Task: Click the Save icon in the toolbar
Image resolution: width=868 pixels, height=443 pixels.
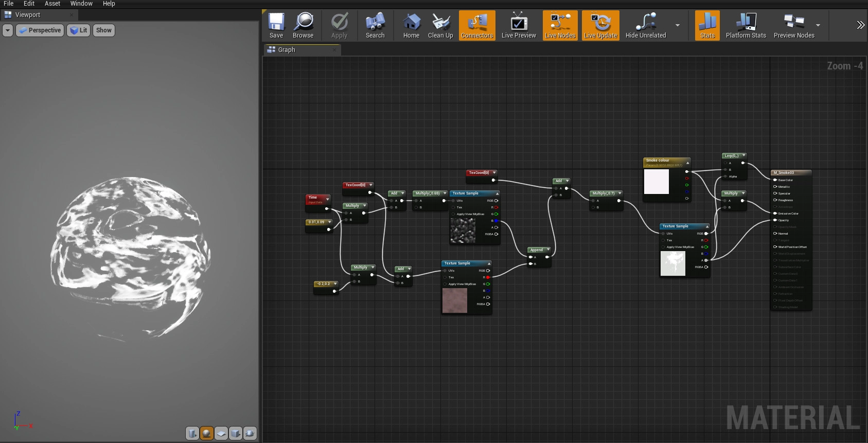Action: [276, 26]
